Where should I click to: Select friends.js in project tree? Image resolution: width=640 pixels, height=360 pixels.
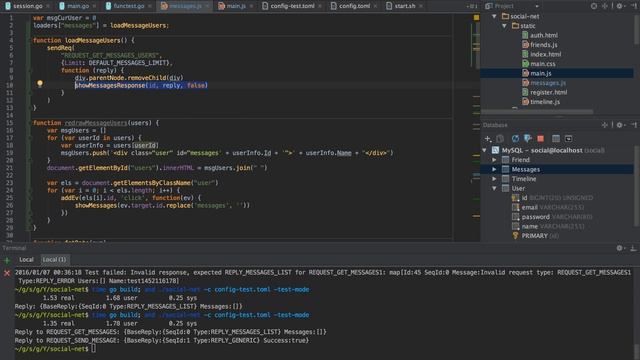point(540,45)
